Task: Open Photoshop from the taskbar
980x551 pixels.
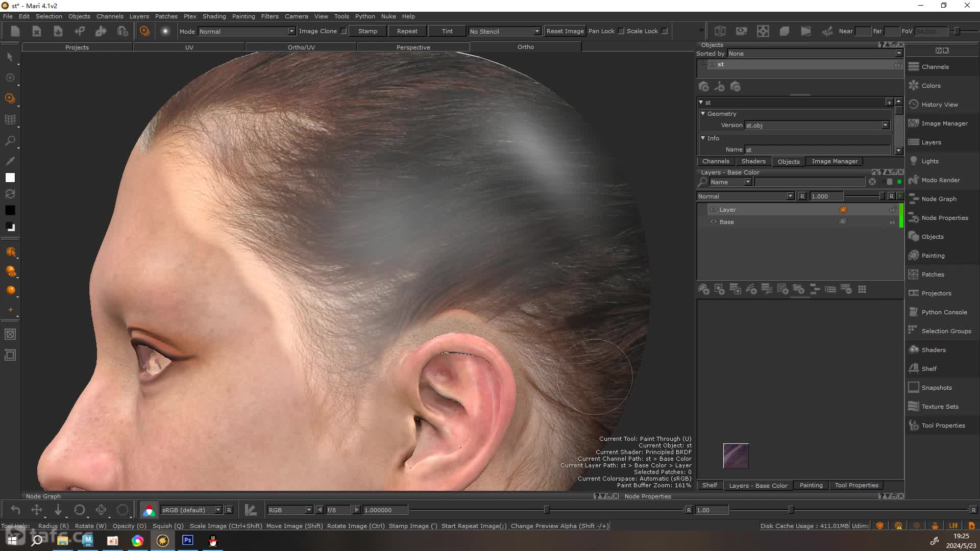Action: click(188, 540)
